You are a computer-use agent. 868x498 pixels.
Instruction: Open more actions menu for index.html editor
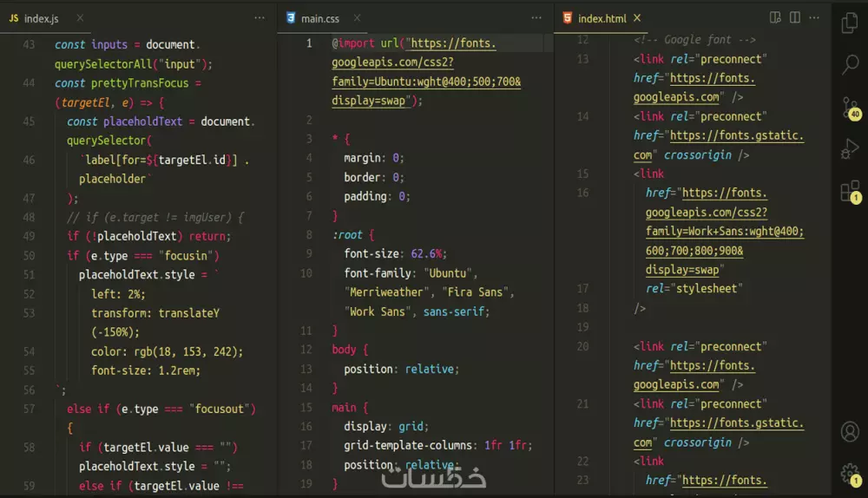click(x=814, y=17)
